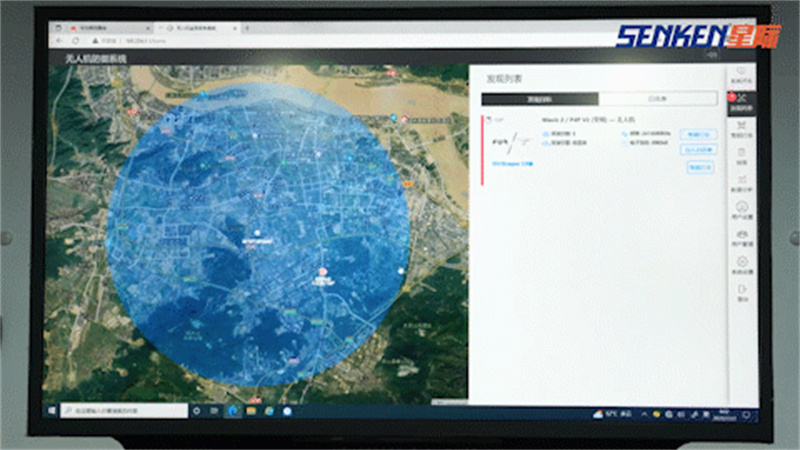Switch to the whitelist tab in the discovery panel
The width and height of the screenshot is (800, 450).
[x=657, y=99]
